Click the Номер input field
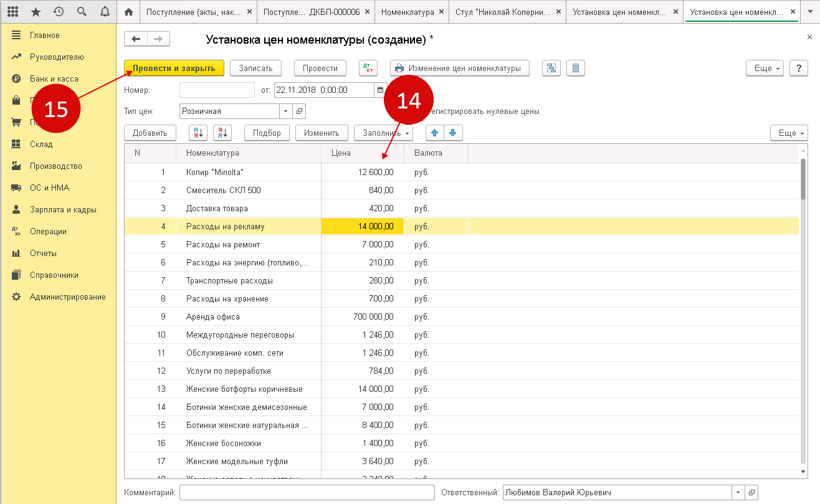820x504 pixels. point(217,90)
